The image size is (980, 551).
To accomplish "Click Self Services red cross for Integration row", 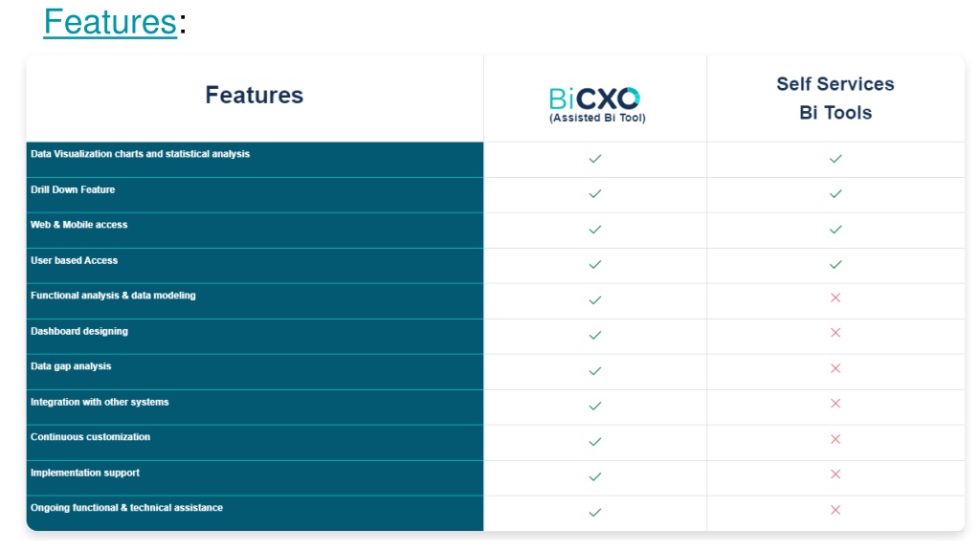I will click(x=835, y=403).
